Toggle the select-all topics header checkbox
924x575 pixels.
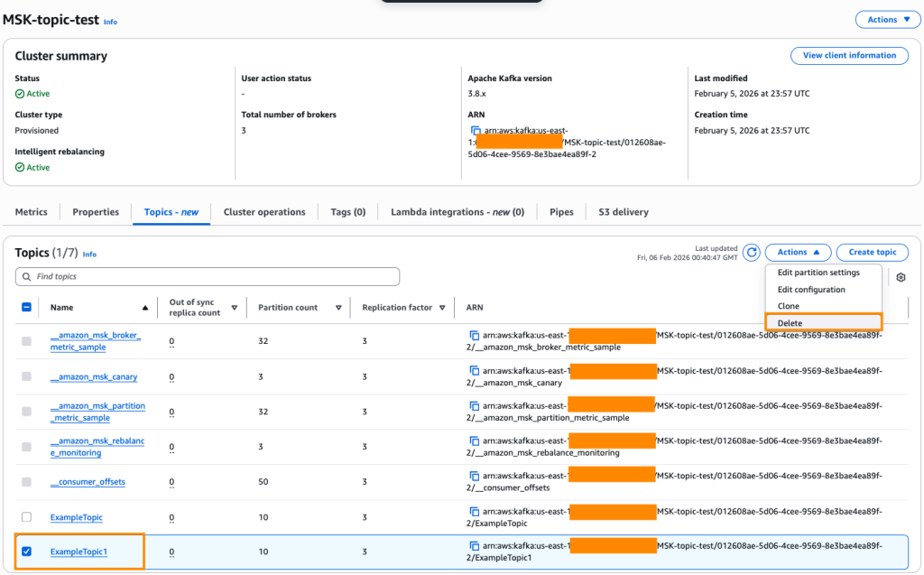click(26, 308)
